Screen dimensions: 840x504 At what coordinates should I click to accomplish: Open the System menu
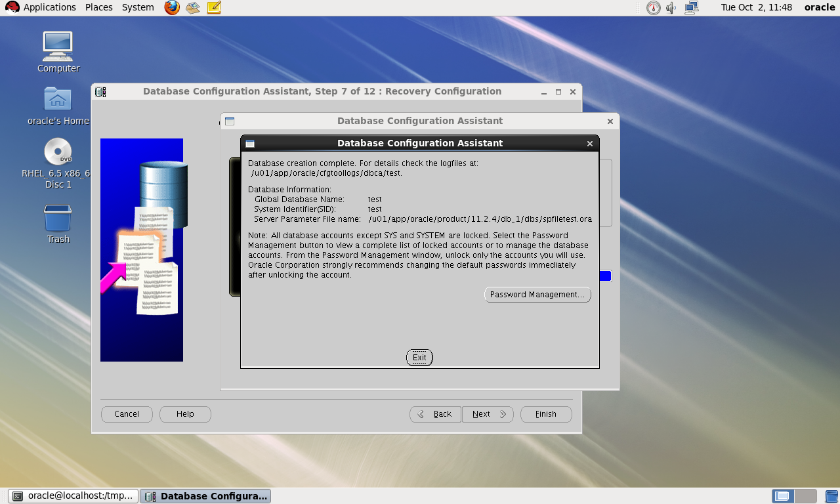[x=138, y=7]
